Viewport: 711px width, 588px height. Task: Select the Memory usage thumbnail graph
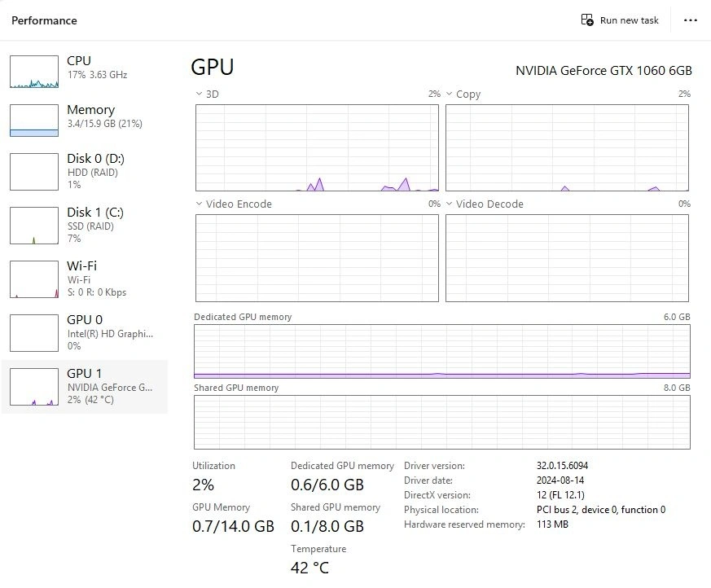point(34,121)
